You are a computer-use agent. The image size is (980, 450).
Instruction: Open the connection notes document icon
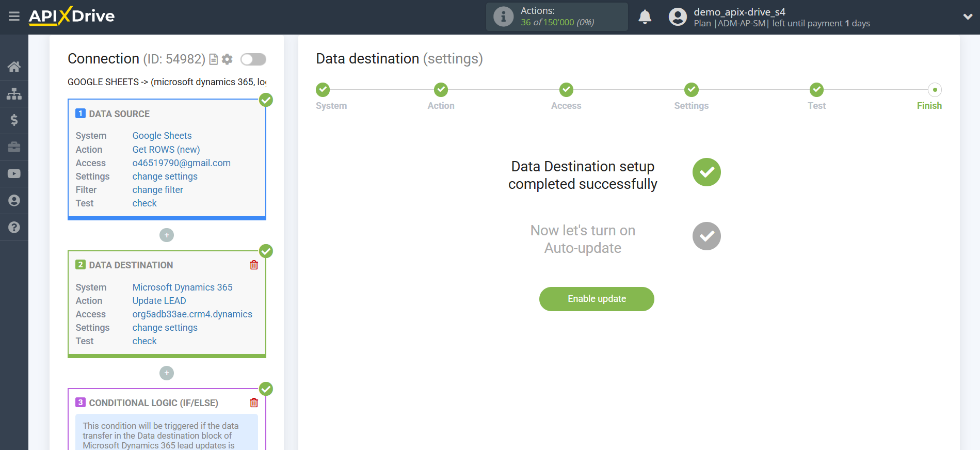[x=213, y=59]
